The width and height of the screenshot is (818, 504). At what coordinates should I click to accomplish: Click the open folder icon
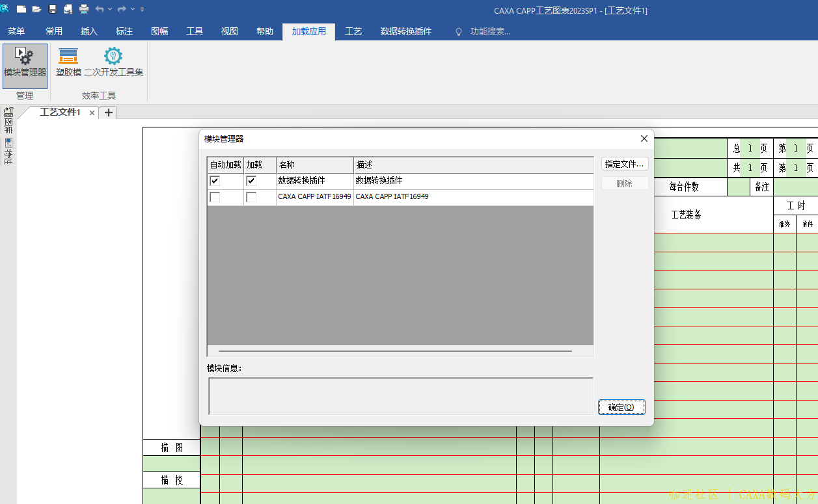(36, 9)
